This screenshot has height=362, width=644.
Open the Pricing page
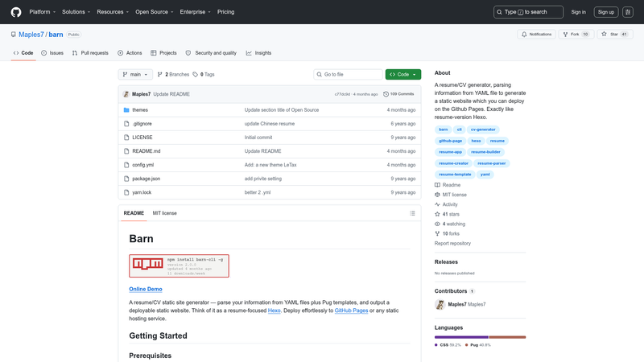coord(226,12)
